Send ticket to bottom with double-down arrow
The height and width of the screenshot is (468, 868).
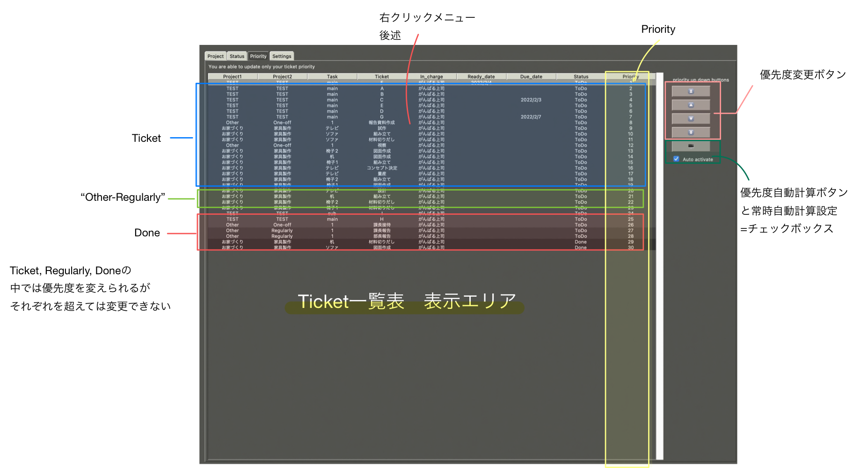pyautogui.click(x=691, y=132)
